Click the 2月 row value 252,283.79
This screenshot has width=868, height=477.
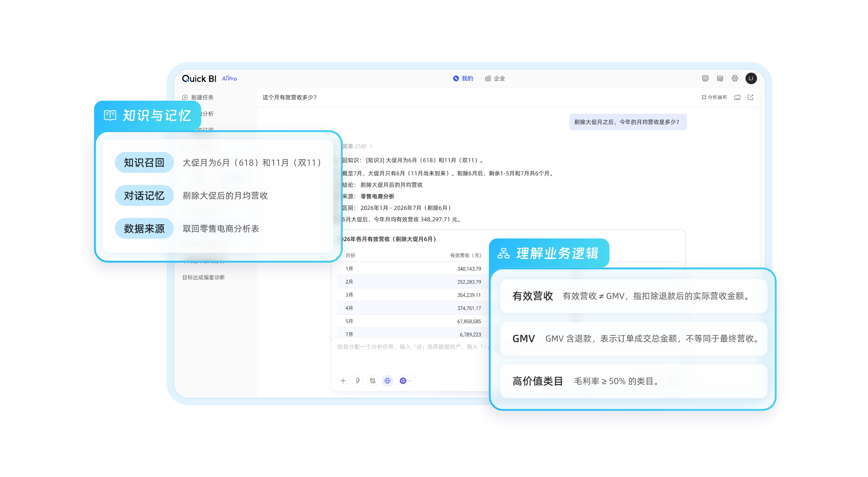click(x=469, y=282)
